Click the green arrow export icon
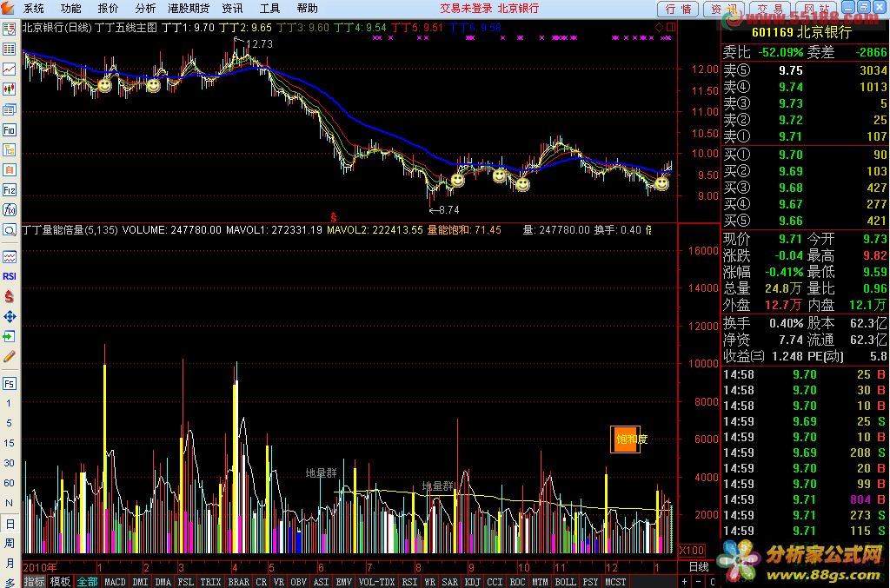Viewport: 890px width, 588px height. 9,336
